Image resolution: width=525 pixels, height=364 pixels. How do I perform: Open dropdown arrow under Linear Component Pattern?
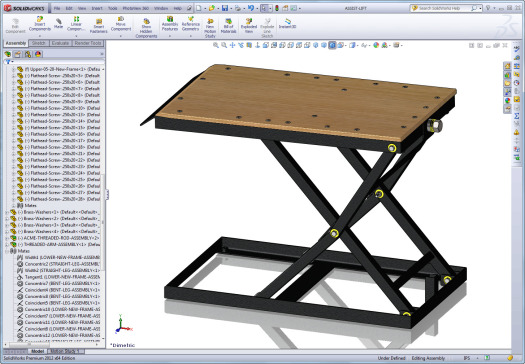click(x=76, y=36)
